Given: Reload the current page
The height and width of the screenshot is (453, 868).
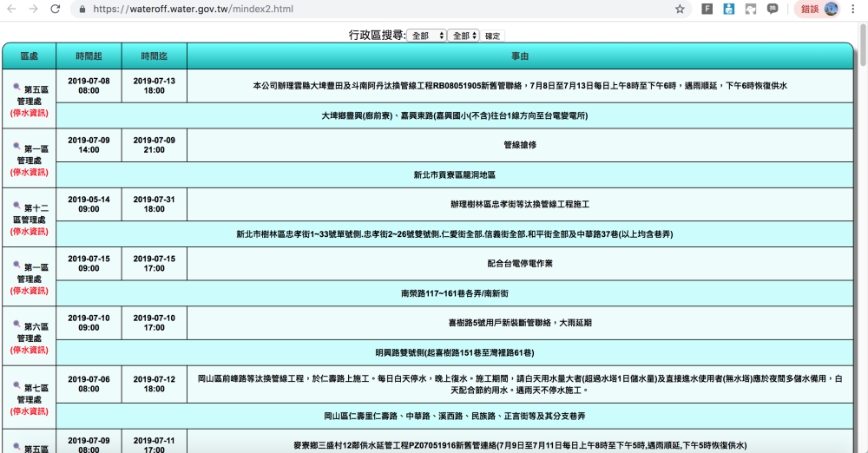Looking at the screenshot, I should tap(56, 9).
